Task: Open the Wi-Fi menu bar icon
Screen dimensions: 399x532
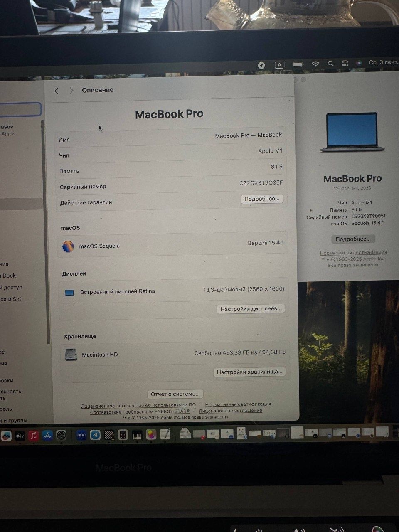Action: pos(315,64)
